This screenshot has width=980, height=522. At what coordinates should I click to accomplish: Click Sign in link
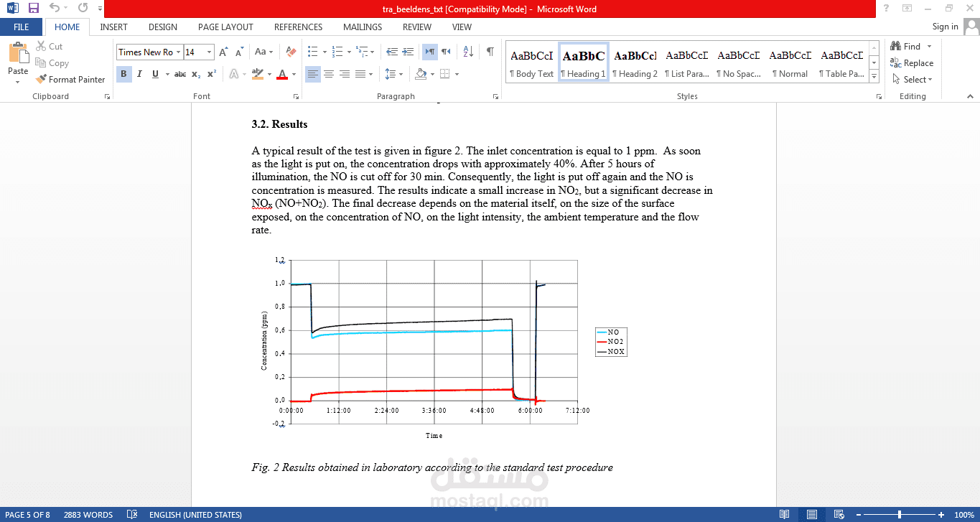(x=945, y=27)
